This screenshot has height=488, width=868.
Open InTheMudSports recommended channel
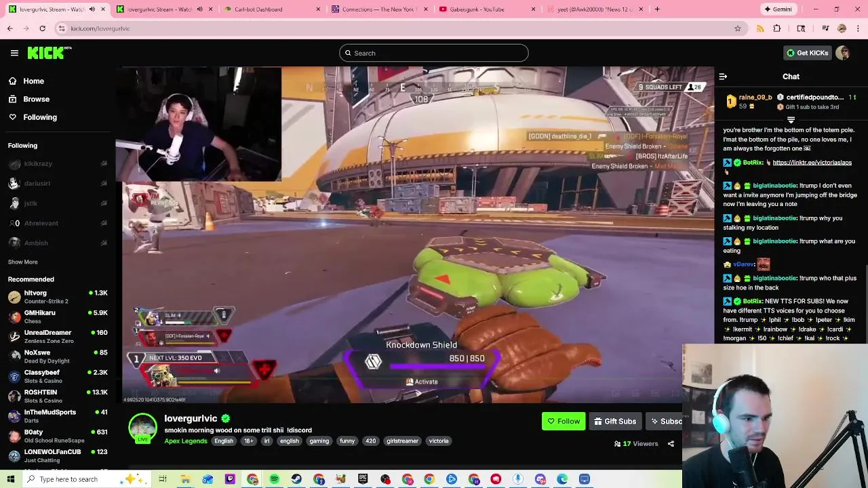[58, 415]
